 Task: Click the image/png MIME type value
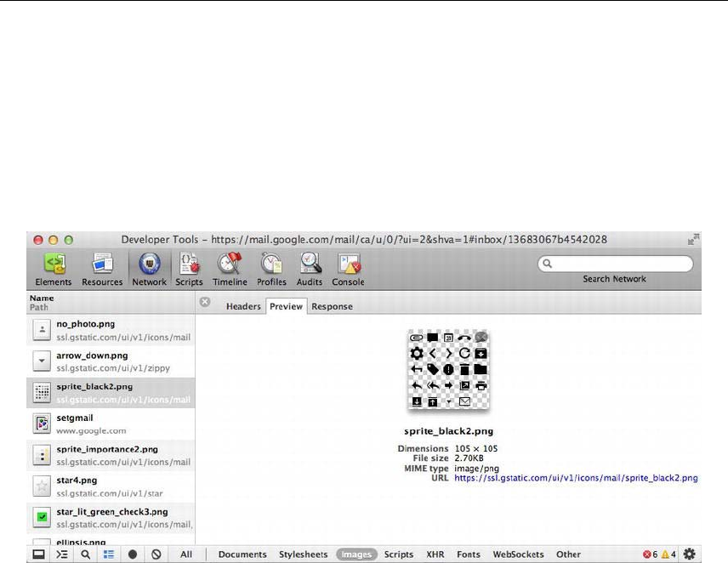tap(476, 469)
